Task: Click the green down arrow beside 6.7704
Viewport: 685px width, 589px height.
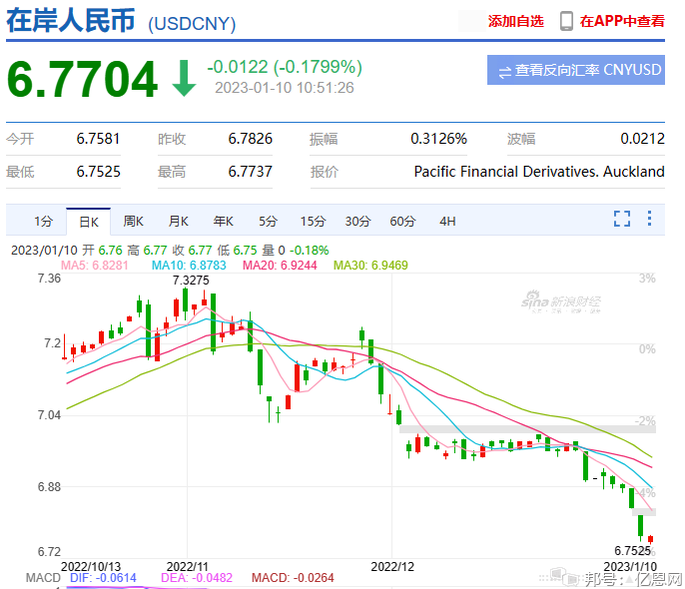Action: point(184,78)
